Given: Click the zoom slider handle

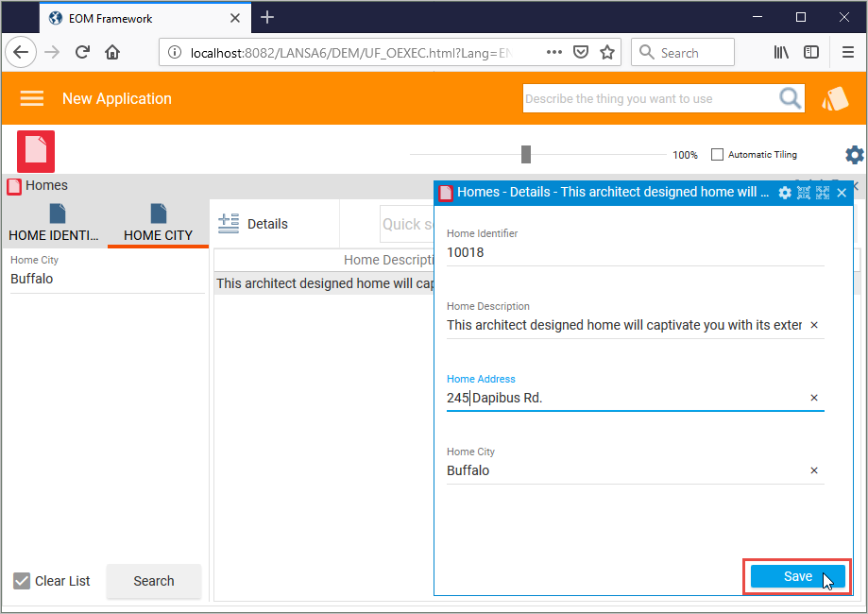Looking at the screenshot, I should [526, 155].
